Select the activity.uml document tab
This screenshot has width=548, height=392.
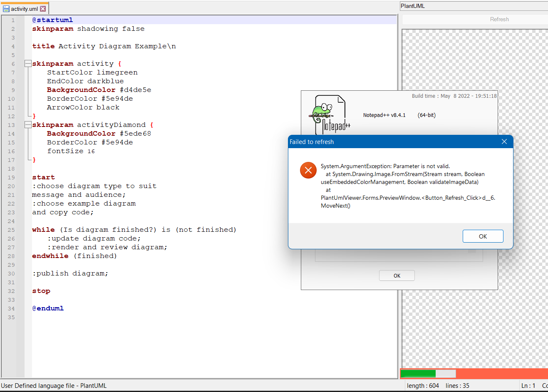click(24, 9)
